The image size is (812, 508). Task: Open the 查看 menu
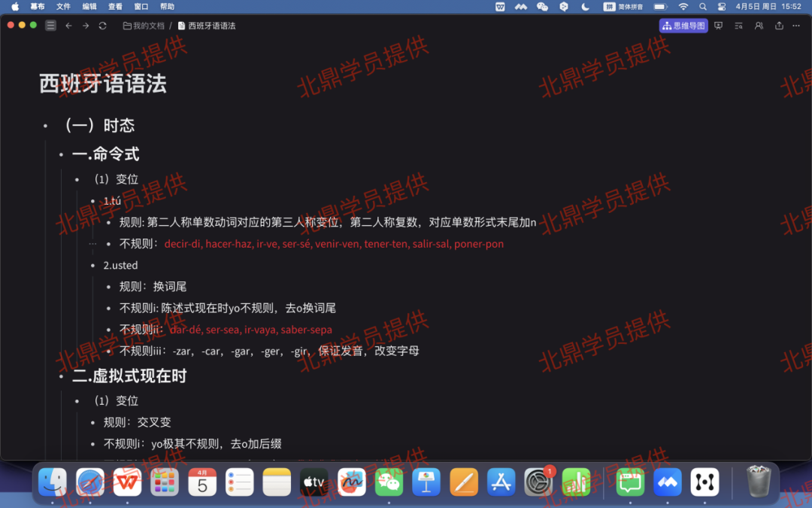(115, 7)
